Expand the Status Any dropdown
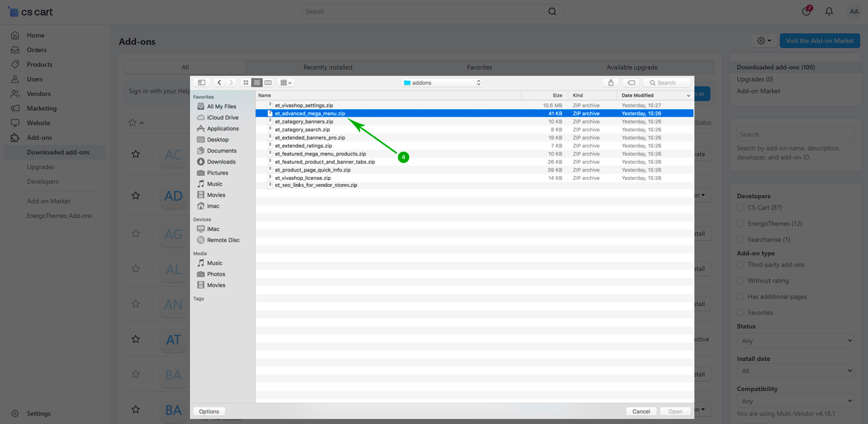 795,341
